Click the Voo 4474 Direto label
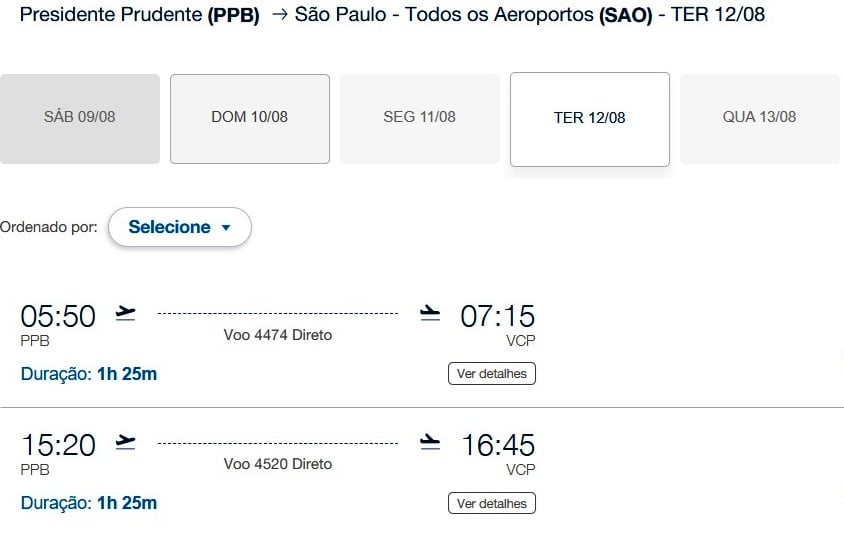 tap(278, 335)
